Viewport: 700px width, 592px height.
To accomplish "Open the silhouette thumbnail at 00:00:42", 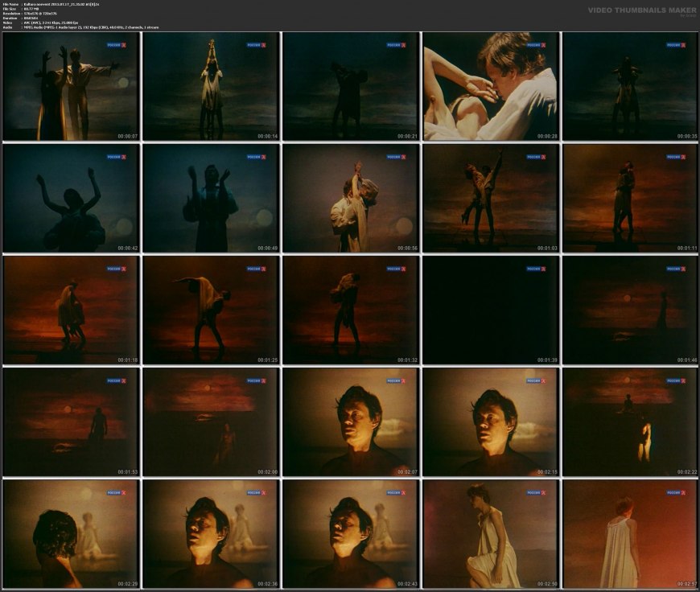I will tap(70, 199).
